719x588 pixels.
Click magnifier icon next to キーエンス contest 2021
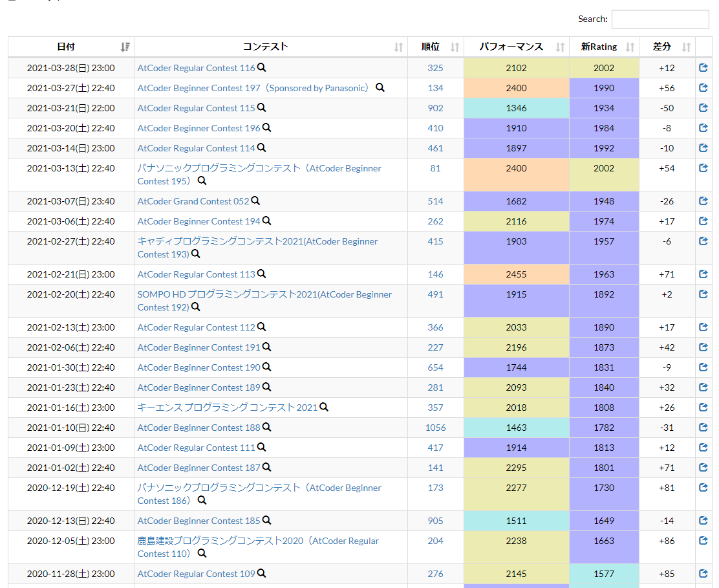(x=324, y=408)
